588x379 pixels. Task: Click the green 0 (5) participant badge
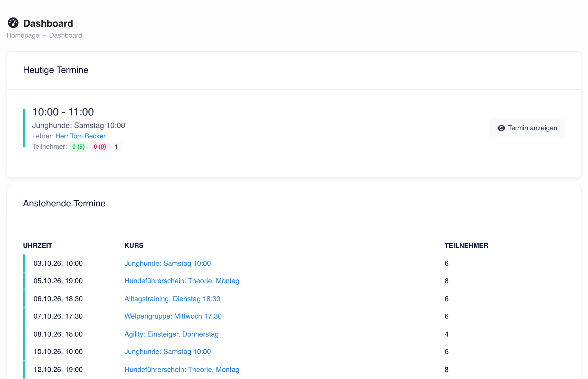click(x=79, y=147)
